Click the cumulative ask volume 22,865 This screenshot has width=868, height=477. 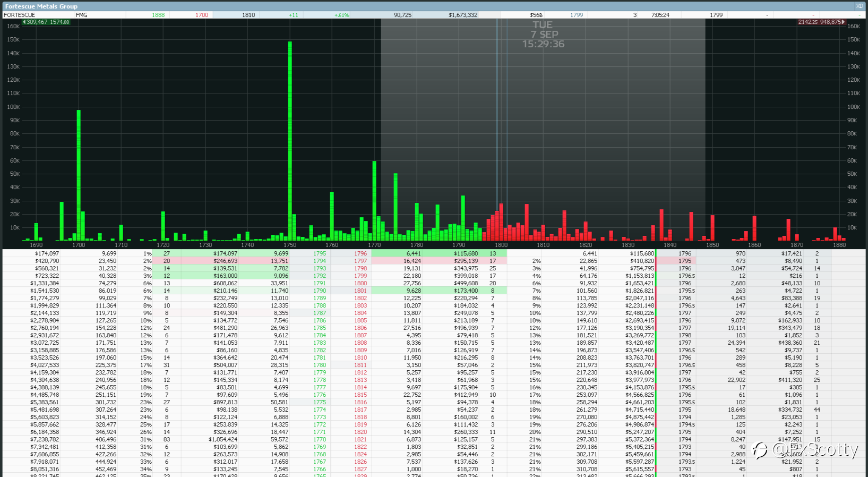point(588,261)
